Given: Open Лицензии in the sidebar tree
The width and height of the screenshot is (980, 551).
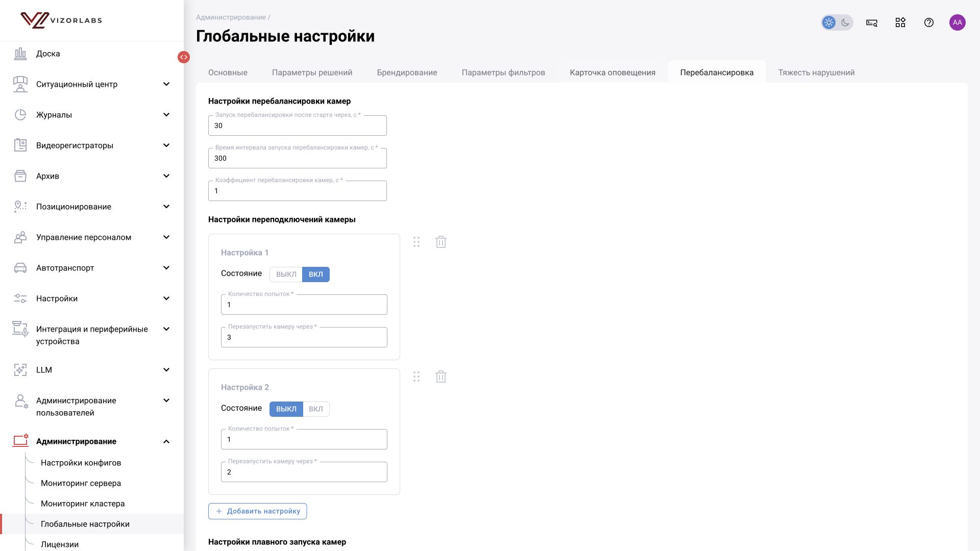Looking at the screenshot, I should [60, 544].
